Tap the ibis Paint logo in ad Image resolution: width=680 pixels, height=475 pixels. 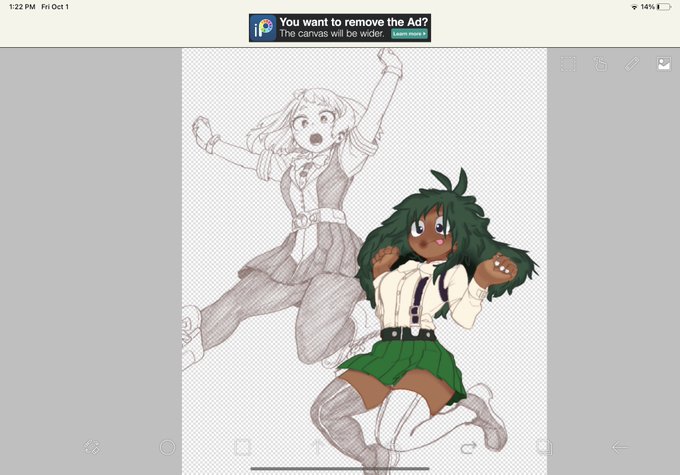(x=263, y=28)
